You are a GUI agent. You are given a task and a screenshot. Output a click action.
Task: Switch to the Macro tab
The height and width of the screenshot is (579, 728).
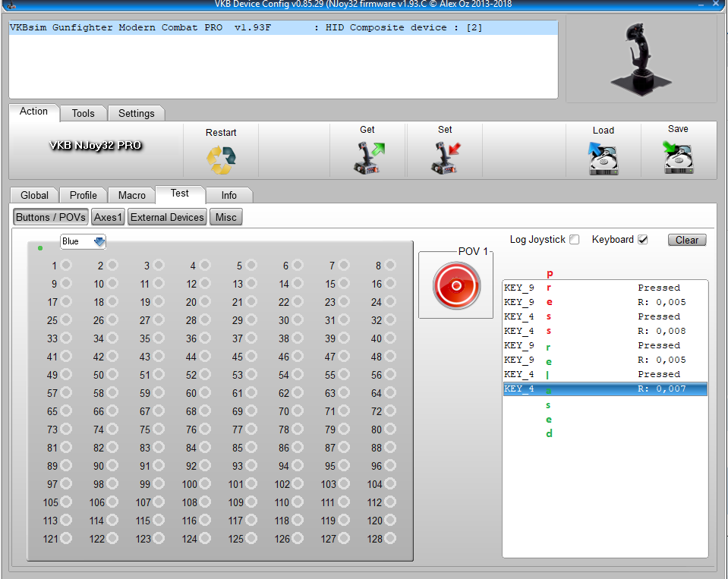[x=131, y=195]
